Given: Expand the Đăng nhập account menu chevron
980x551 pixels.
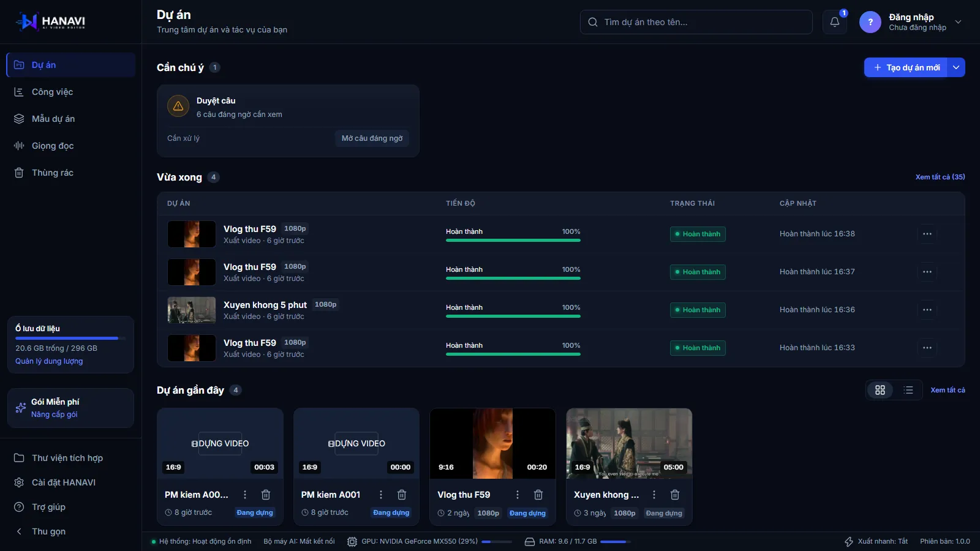Looking at the screenshot, I should (x=959, y=22).
